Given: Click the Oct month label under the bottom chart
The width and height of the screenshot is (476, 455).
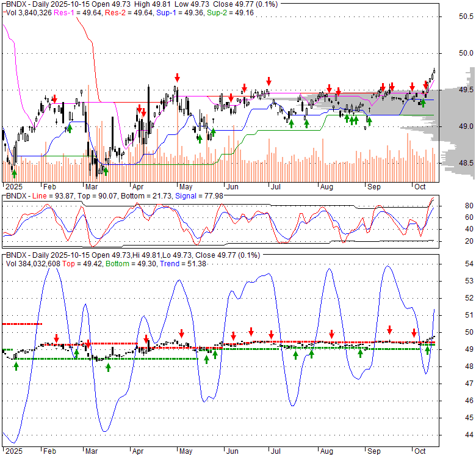Looking at the screenshot, I should click(x=420, y=451).
